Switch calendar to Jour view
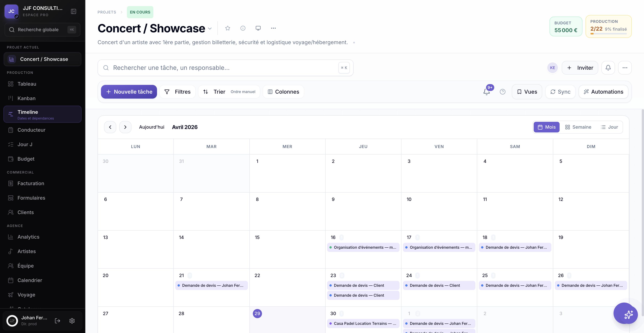The image size is (644, 333). click(x=609, y=127)
